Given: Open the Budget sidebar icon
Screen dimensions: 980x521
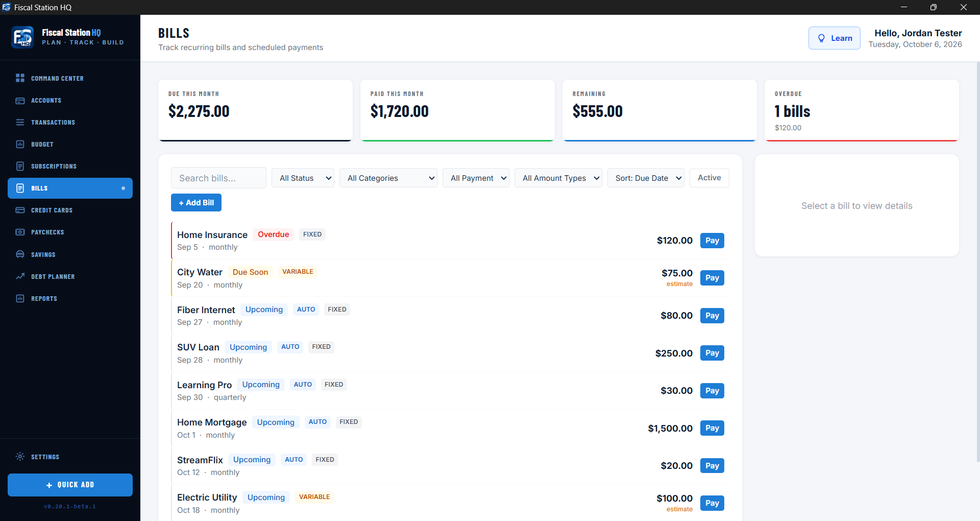Looking at the screenshot, I should point(20,145).
